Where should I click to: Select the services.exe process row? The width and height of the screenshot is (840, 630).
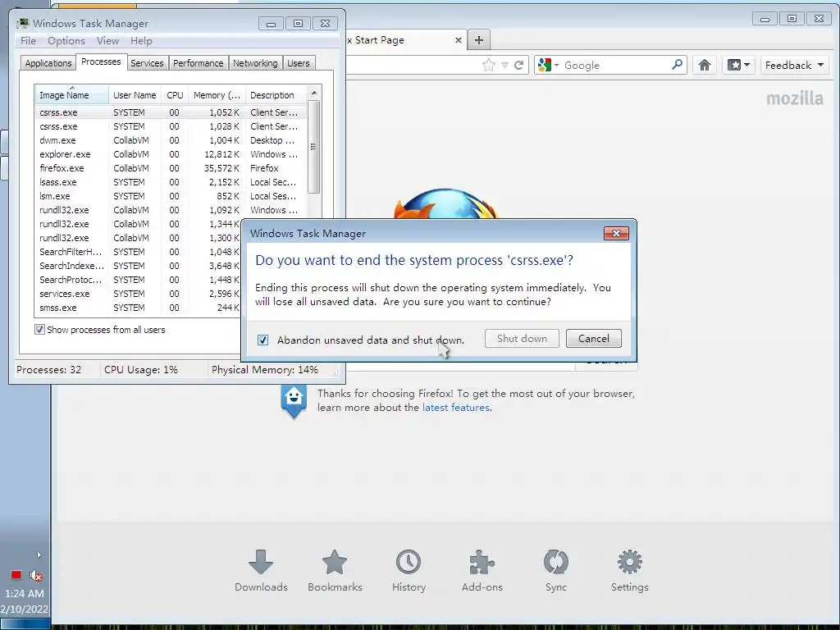[x=138, y=294]
